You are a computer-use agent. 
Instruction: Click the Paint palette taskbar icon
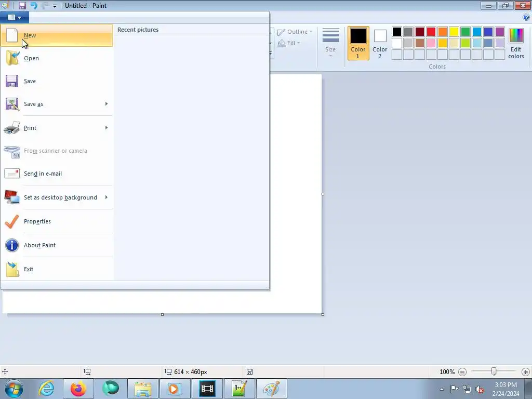[x=272, y=389]
